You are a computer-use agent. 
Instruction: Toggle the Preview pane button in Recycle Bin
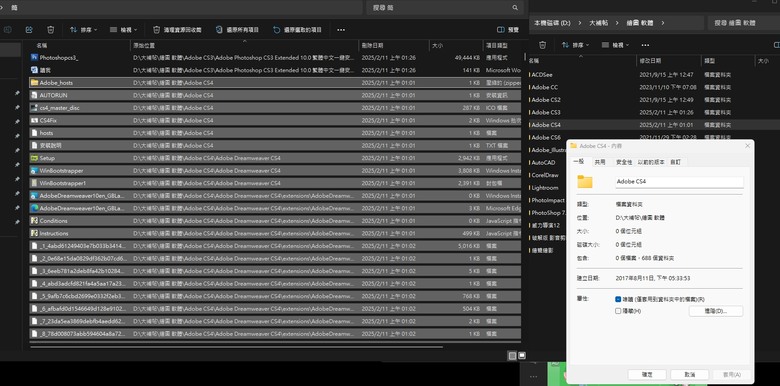click(x=508, y=30)
